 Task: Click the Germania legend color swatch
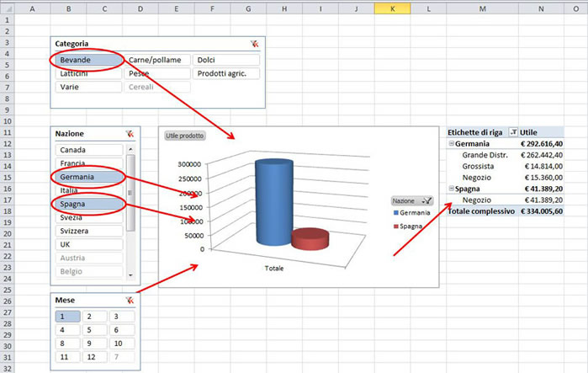coord(394,214)
